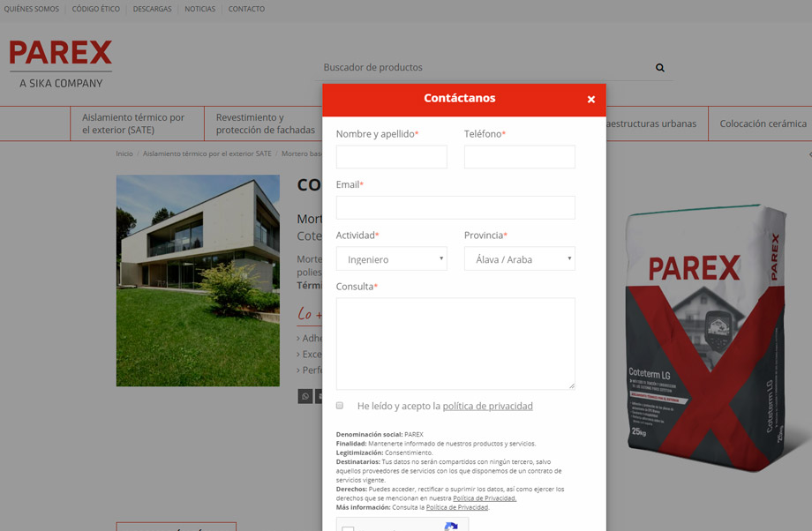
Task: Click the Contáctanos dialog title text
Action: pos(459,98)
